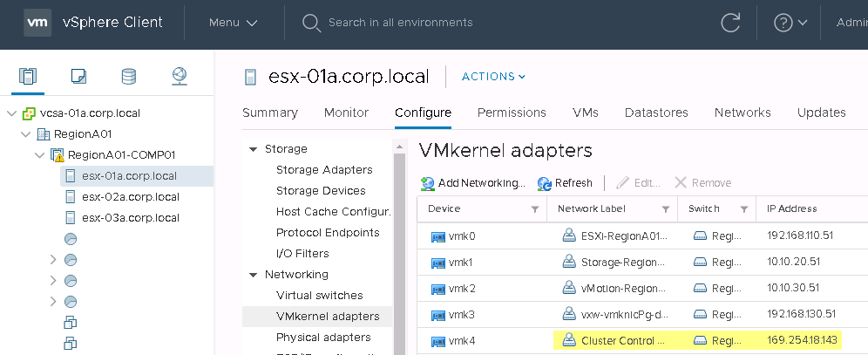Click the filter icon in Device column
This screenshot has width=868, height=355.
(535, 209)
